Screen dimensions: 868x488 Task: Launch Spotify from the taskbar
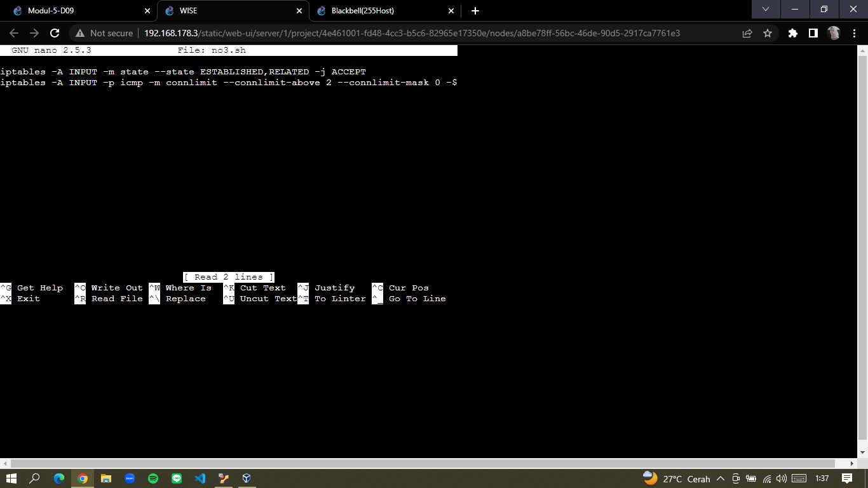153,478
